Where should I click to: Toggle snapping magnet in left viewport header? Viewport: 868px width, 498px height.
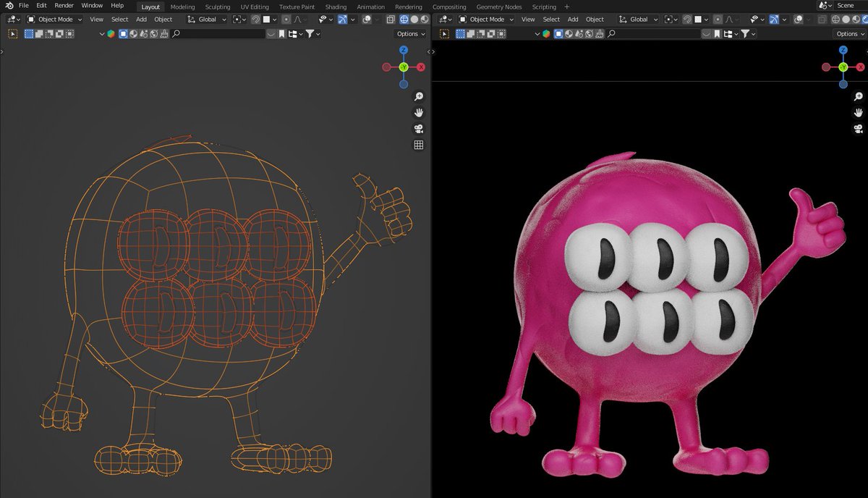(x=255, y=20)
